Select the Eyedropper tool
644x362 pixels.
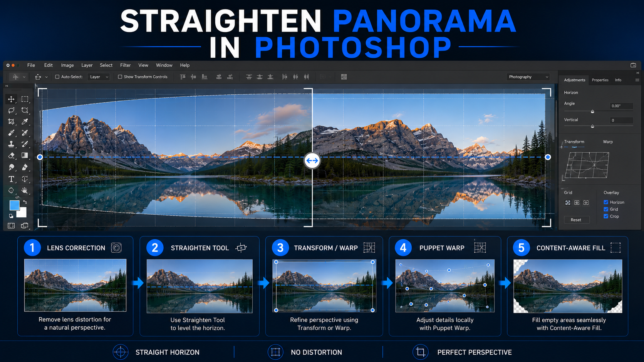(25, 122)
